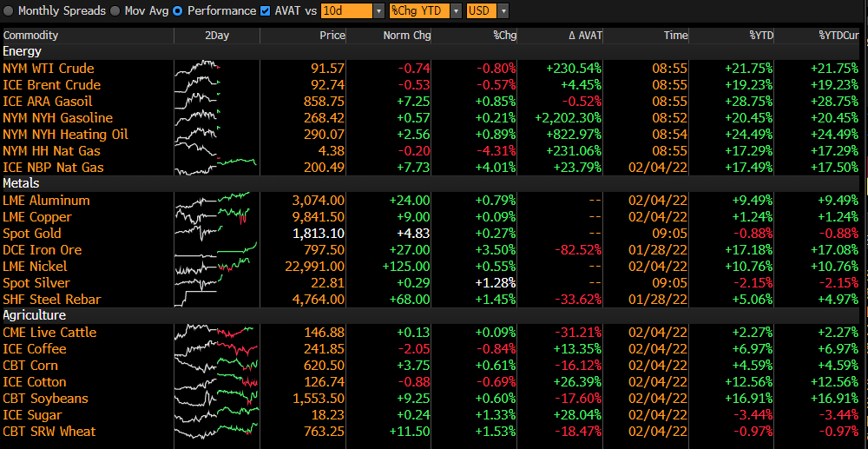Viewport: 868px width, 449px height.
Task: Select the Monthly Spreads radio button
Action: click(9, 10)
